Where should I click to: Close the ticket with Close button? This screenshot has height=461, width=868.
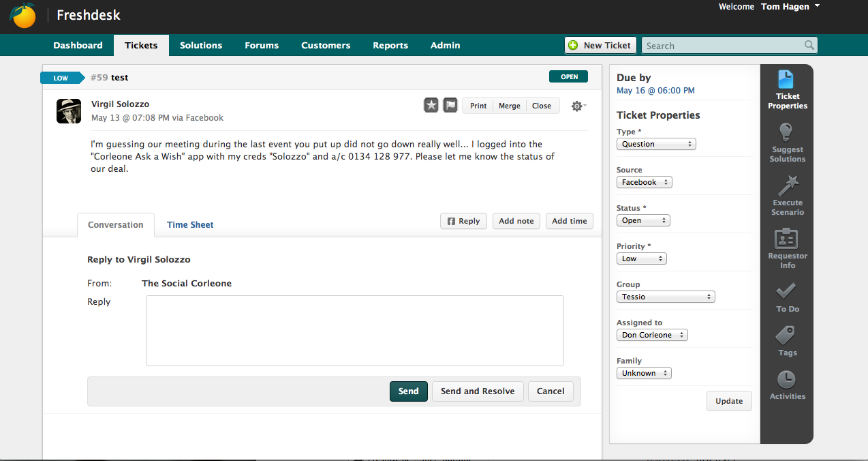(542, 106)
